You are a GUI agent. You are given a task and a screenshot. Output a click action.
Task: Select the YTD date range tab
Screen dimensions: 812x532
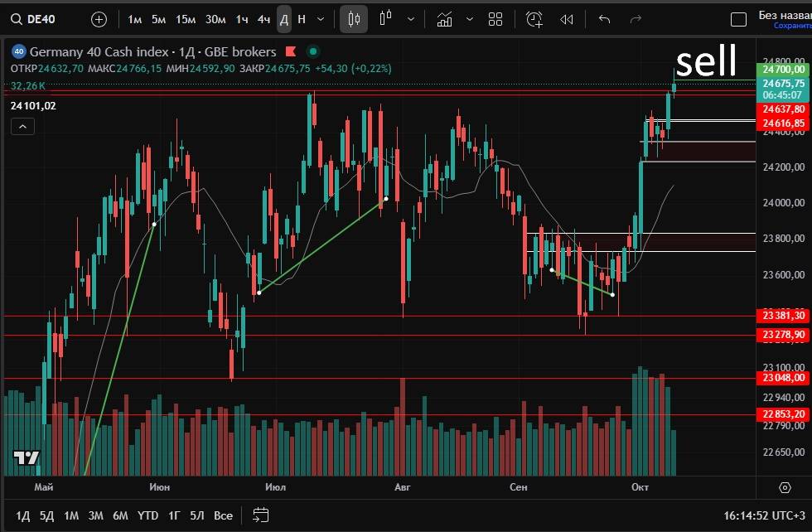click(x=147, y=515)
